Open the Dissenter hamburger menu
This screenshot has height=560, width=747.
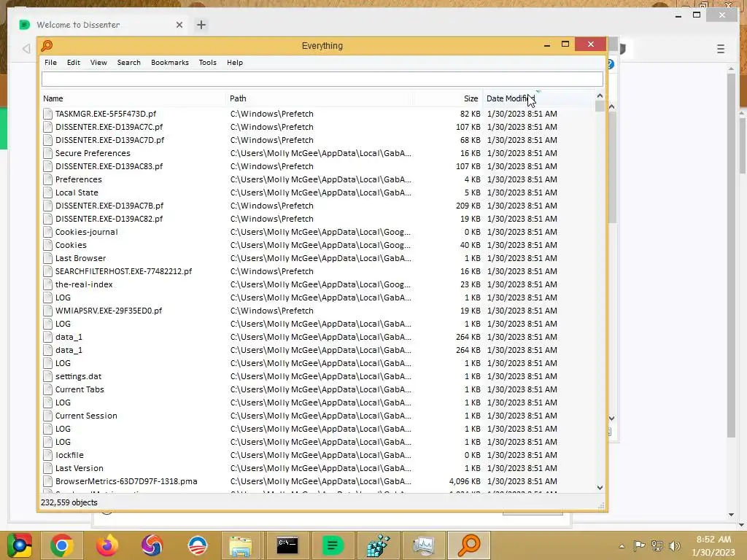(720, 49)
